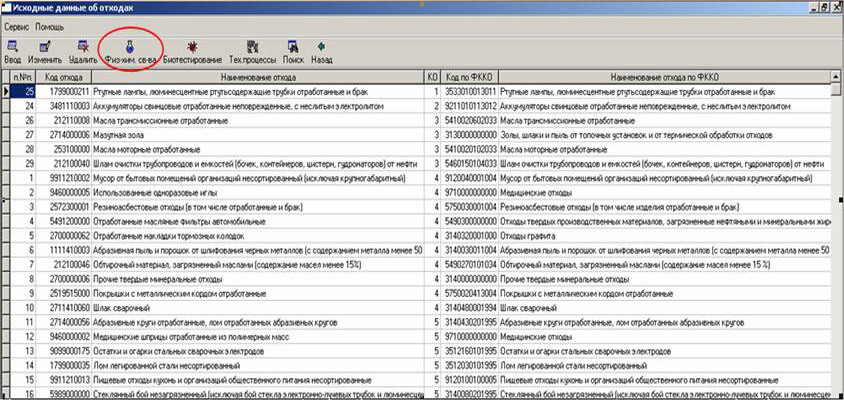Click the КО column header
Screen dimensions: 844x400
[x=433, y=77]
